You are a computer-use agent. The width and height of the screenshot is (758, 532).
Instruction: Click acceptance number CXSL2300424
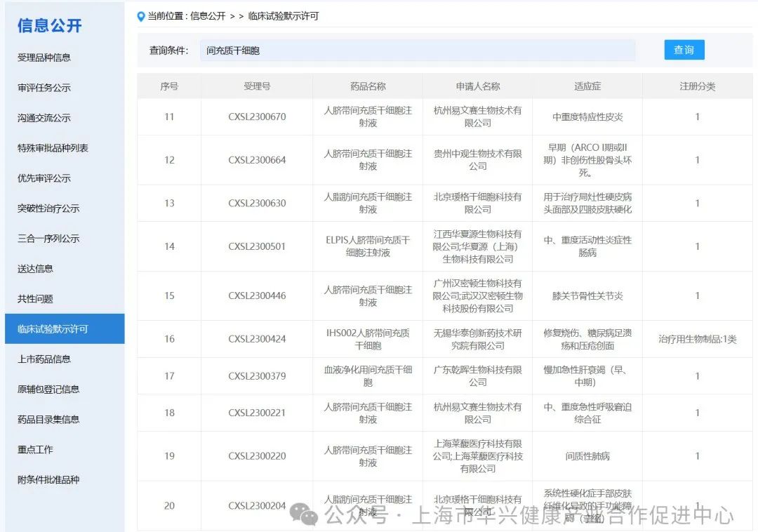[257, 339]
